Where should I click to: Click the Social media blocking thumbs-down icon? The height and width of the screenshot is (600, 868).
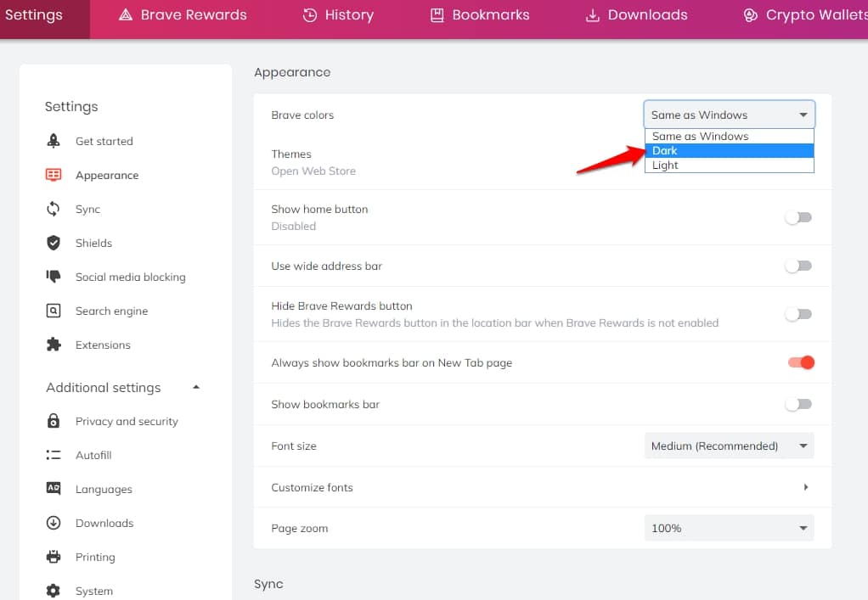coord(54,277)
